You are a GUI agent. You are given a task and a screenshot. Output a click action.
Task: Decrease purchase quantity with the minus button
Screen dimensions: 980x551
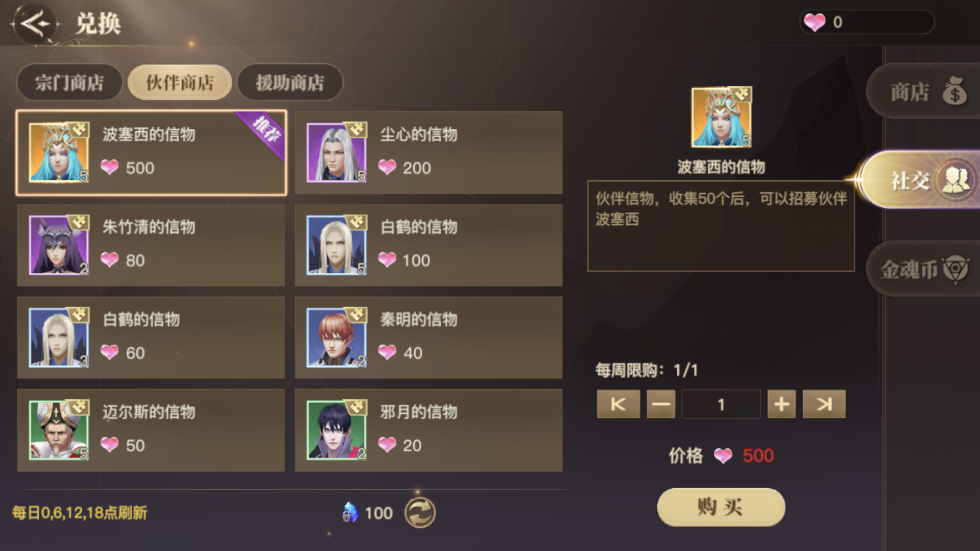point(661,404)
